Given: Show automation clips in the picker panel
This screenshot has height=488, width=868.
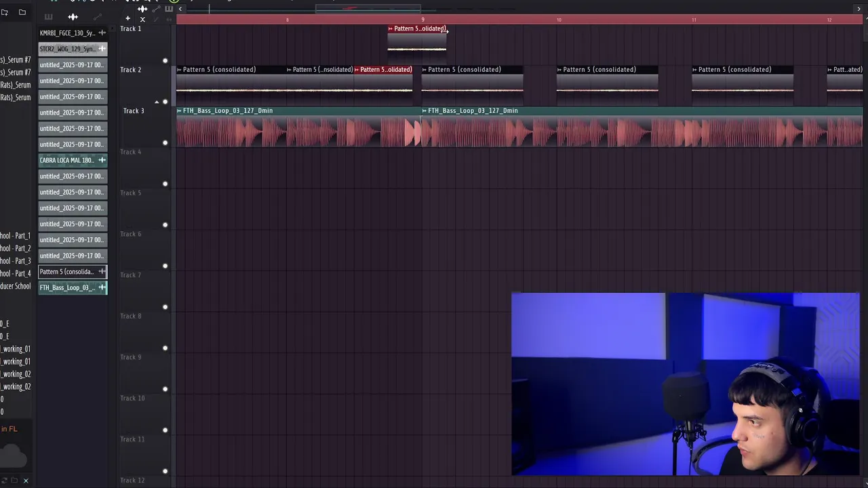Looking at the screenshot, I should [97, 17].
